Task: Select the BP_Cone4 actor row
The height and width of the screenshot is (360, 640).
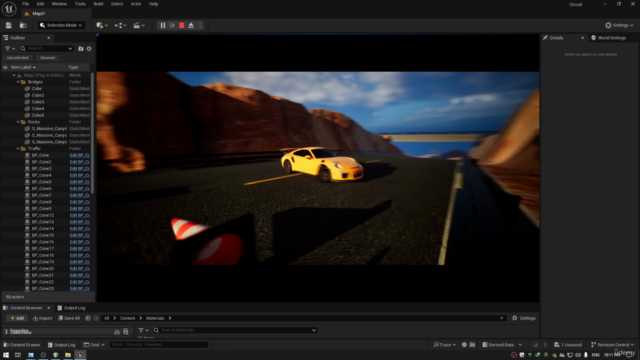Action: tap(42, 175)
